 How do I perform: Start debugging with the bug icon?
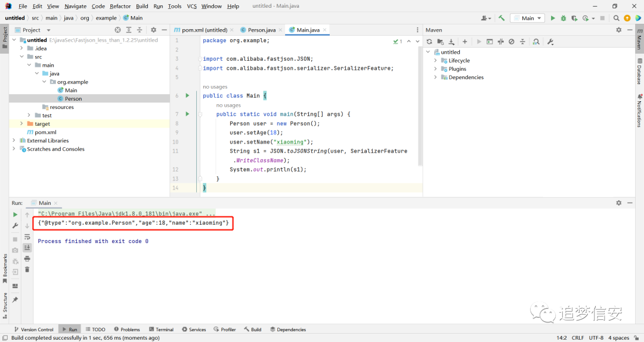(563, 18)
